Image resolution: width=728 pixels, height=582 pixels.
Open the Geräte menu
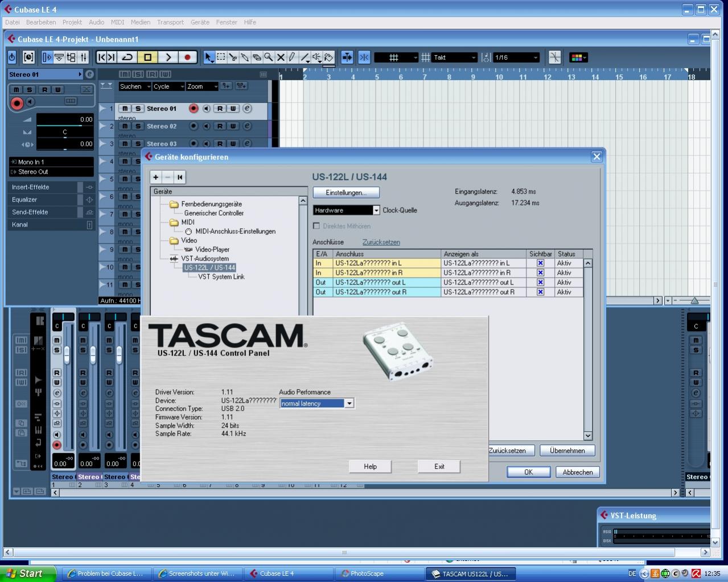[200, 22]
